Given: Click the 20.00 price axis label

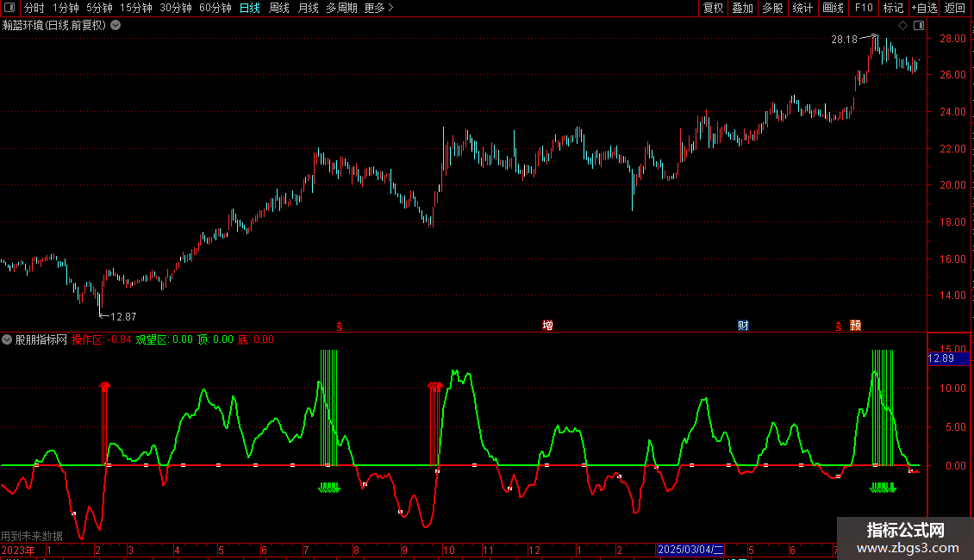Looking at the screenshot, I should (952, 185).
